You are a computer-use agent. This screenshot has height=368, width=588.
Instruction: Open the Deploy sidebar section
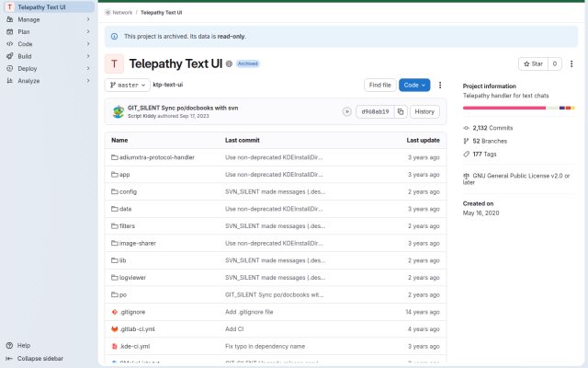(x=49, y=69)
